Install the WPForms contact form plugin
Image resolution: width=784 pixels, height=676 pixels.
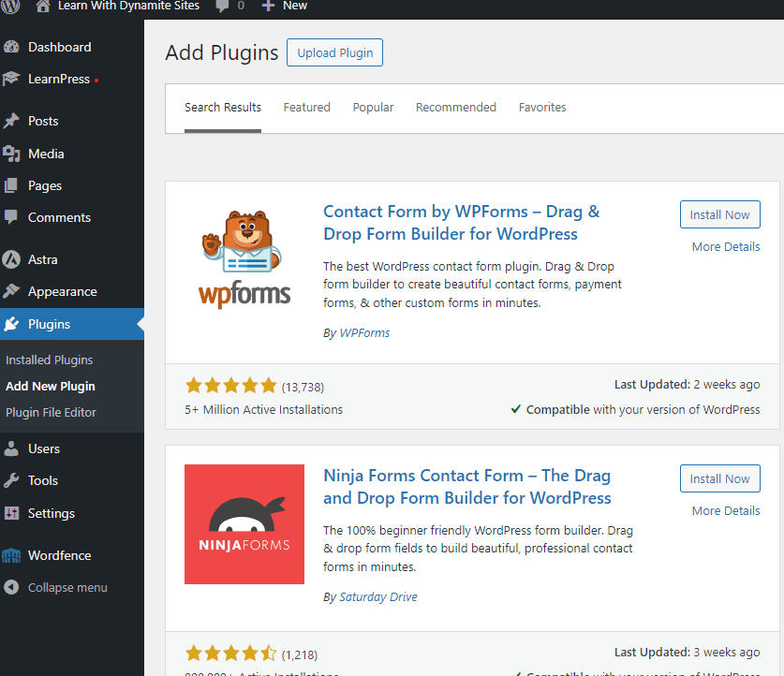coord(719,215)
